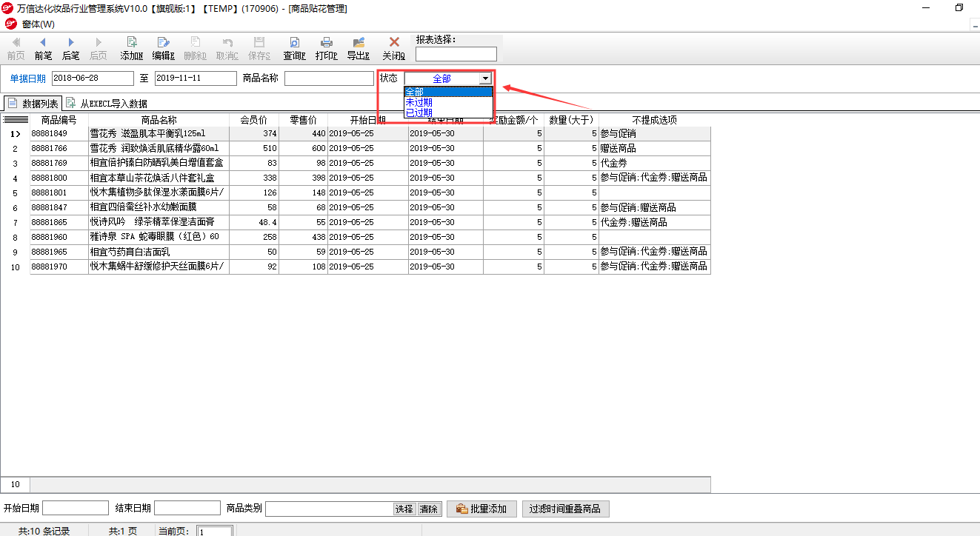The width and height of the screenshot is (980, 536).
Task: Edit the record using 编辑E
Action: pos(164,48)
